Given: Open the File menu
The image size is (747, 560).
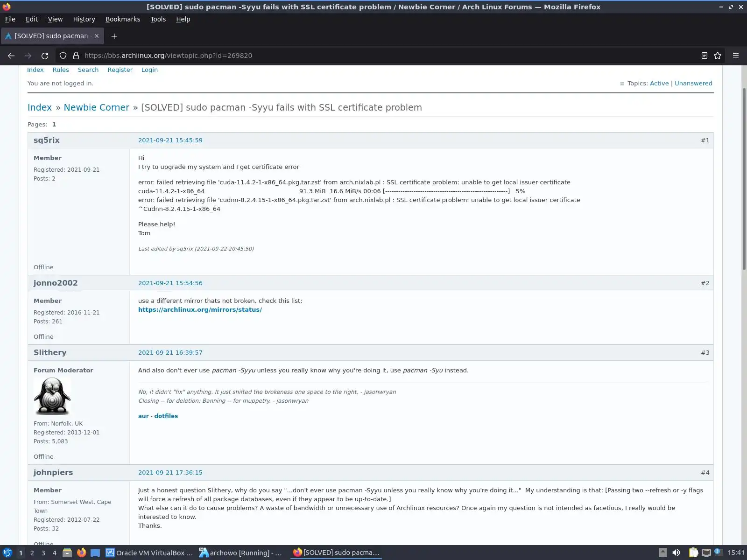Looking at the screenshot, I should (x=10, y=19).
